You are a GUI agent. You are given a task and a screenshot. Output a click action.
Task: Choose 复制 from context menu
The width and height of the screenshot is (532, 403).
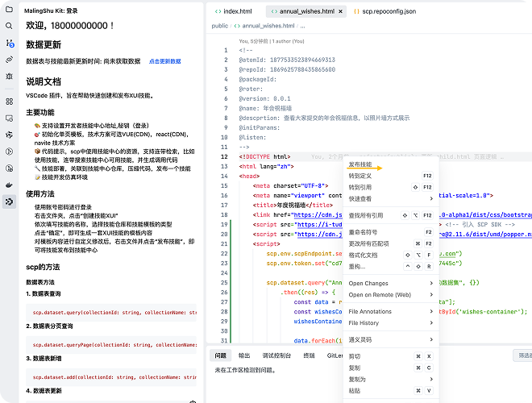tap(391, 368)
